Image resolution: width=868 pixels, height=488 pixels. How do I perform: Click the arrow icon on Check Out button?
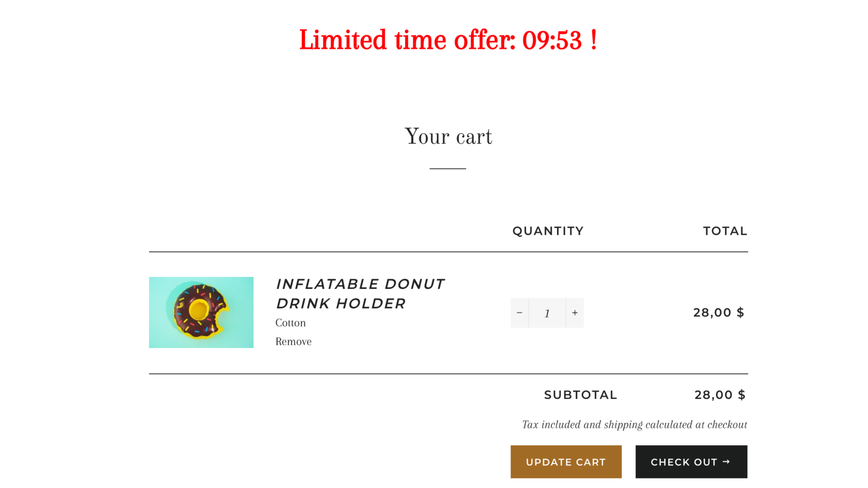pyautogui.click(x=727, y=462)
